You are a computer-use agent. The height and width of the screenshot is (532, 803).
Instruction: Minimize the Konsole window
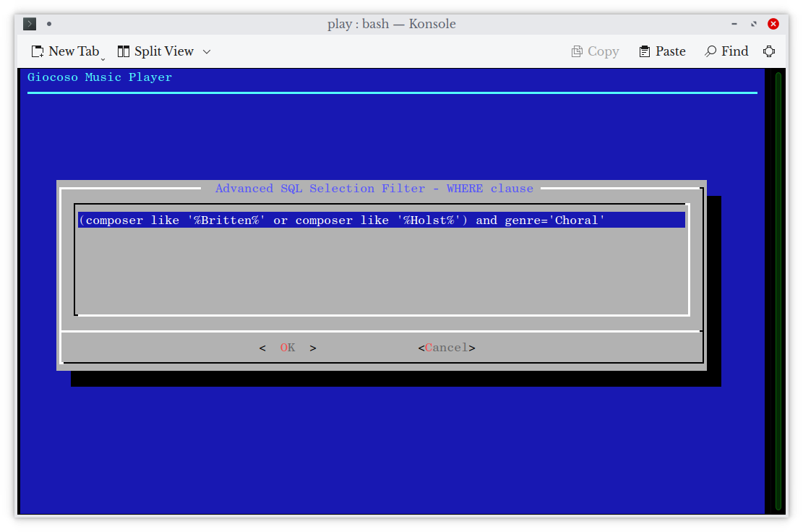[x=734, y=24]
